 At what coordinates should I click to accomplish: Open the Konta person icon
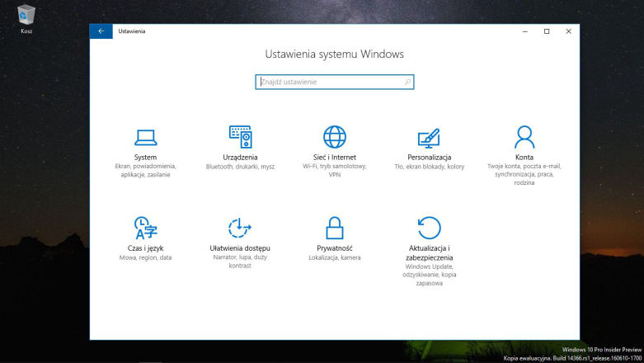(524, 137)
